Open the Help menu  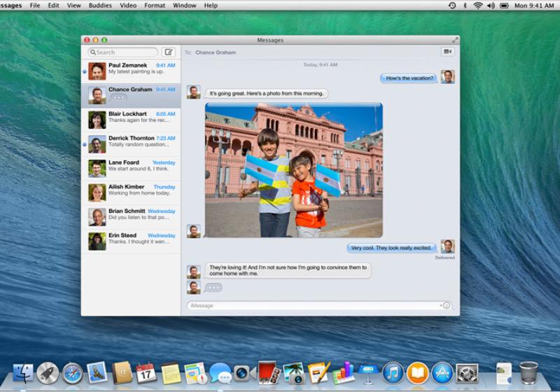pos(211,6)
